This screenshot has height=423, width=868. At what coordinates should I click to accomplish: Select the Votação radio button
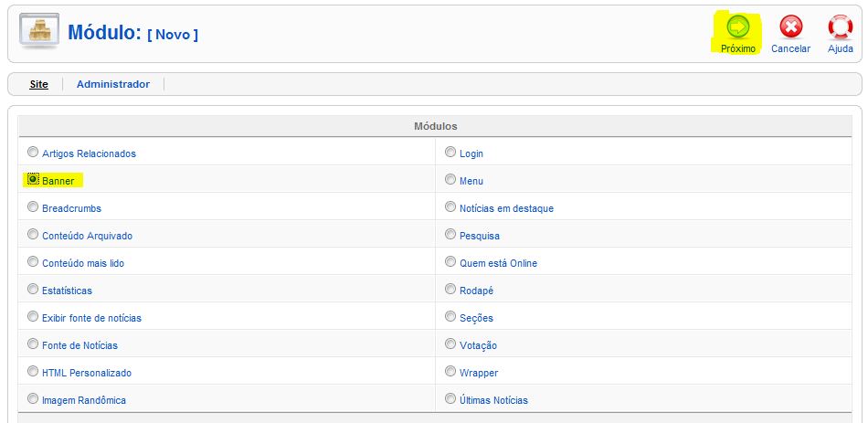tap(450, 344)
